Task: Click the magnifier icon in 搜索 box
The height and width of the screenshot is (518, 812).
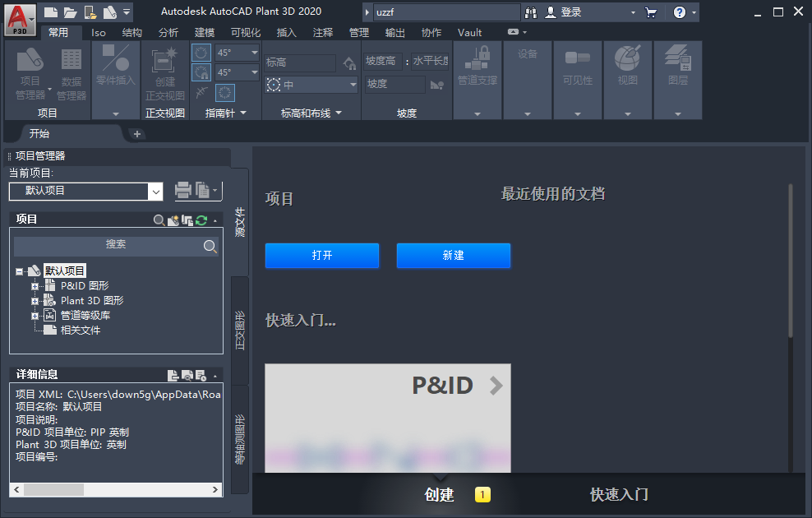Action: tap(210, 246)
